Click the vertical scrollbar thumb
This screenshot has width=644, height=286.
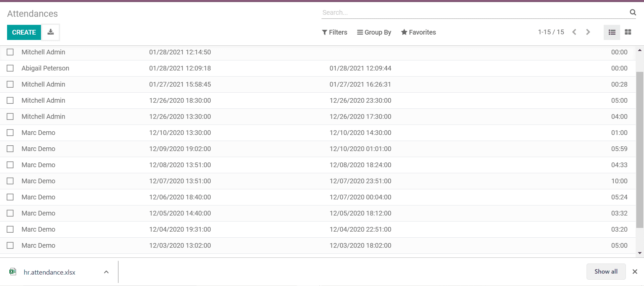pyautogui.click(x=640, y=149)
